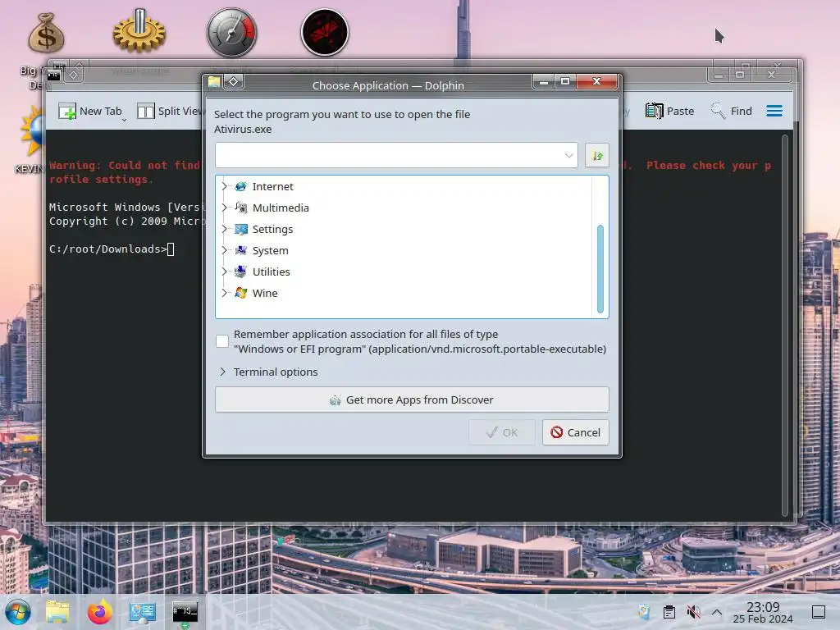Screen dimensions: 840x630
Task: Click the clock showing 23:09
Action: pyautogui.click(x=763, y=607)
